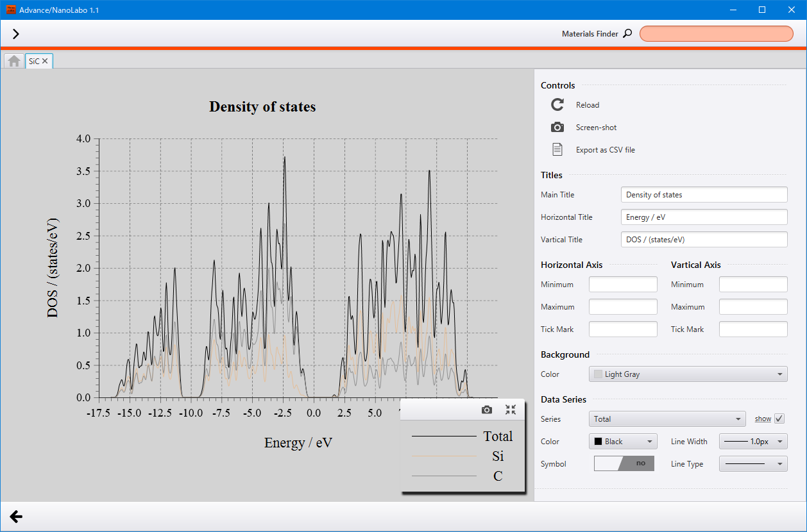The width and height of the screenshot is (807, 532).
Task: Click the camera icon in the legend popup
Action: 487,410
